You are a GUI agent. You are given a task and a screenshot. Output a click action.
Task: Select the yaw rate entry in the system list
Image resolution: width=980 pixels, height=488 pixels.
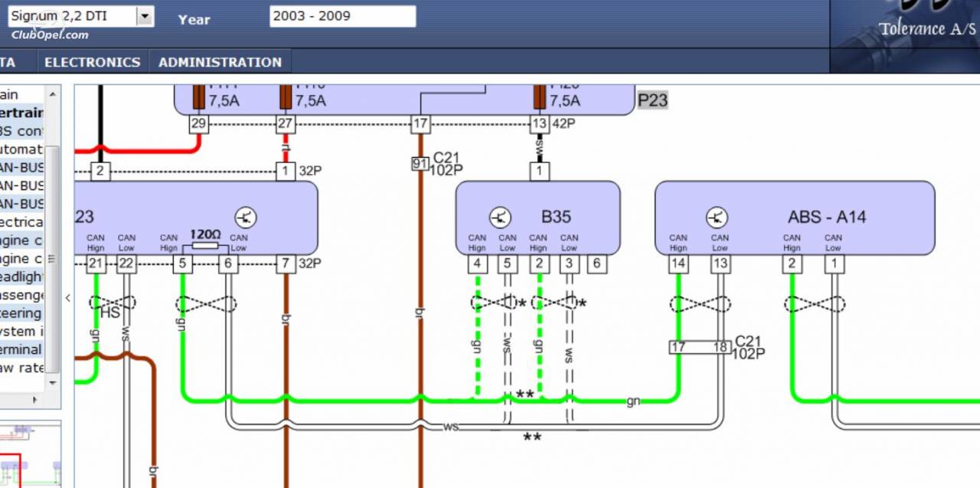click(22, 368)
